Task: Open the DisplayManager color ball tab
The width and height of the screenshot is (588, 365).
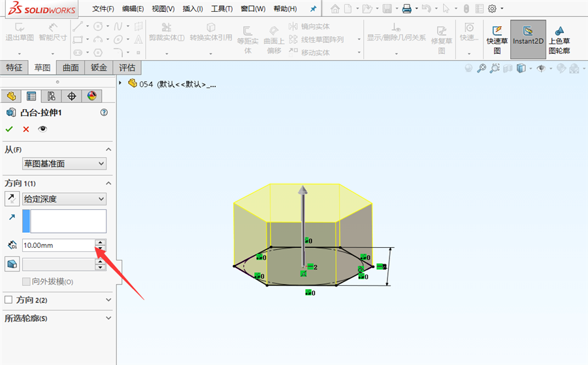Action: 92,96
